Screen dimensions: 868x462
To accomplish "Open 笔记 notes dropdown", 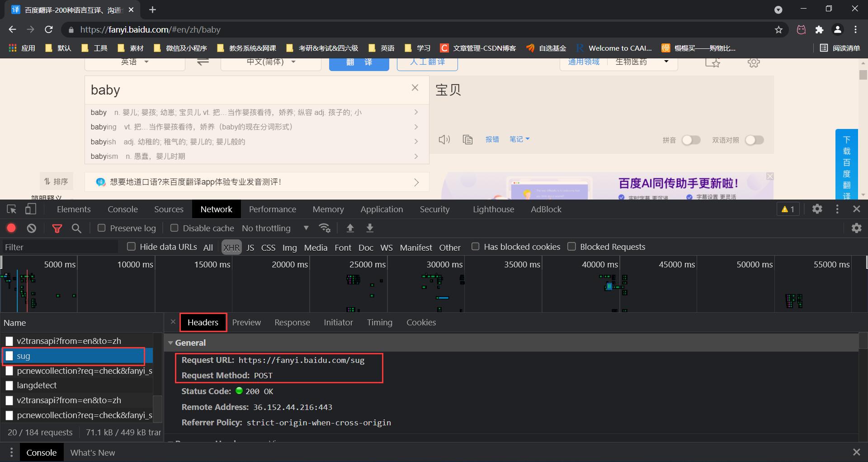I will (519, 139).
